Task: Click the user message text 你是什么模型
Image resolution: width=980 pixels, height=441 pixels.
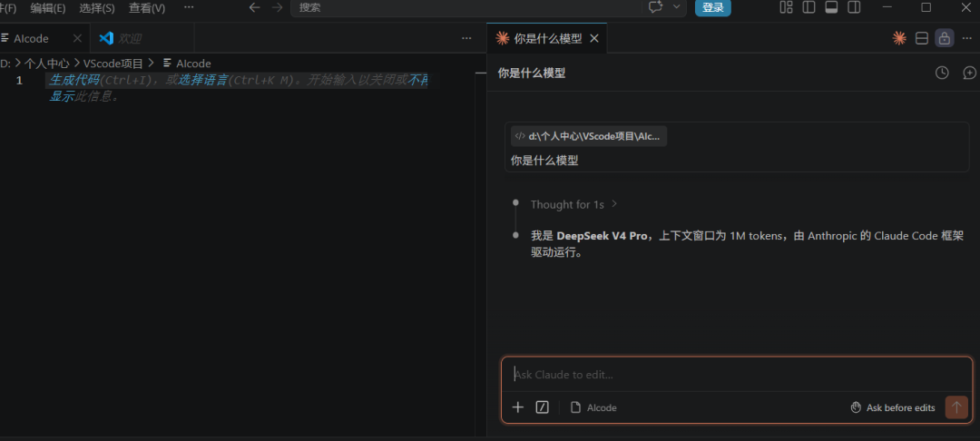Action: click(x=544, y=161)
